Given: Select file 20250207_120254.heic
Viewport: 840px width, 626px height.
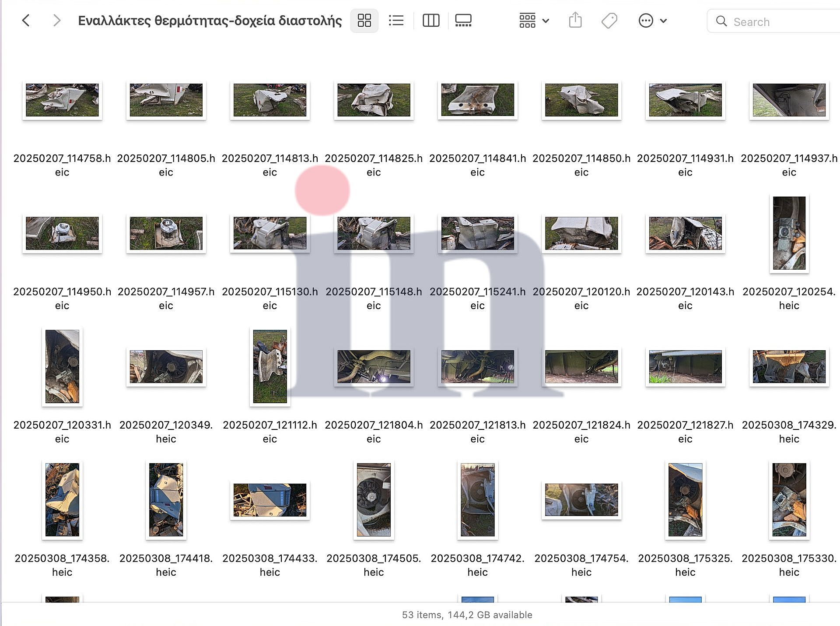Looking at the screenshot, I should tap(789, 233).
